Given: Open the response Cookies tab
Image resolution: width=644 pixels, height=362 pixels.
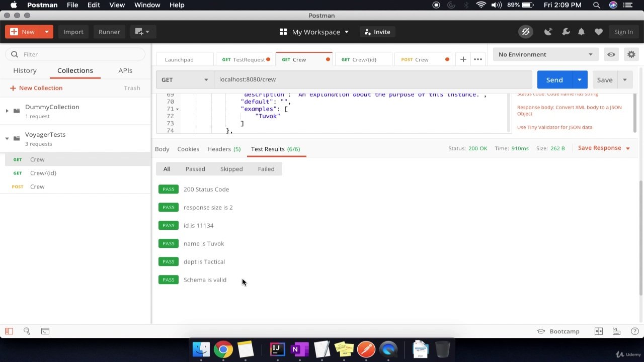Looking at the screenshot, I should click(x=188, y=149).
